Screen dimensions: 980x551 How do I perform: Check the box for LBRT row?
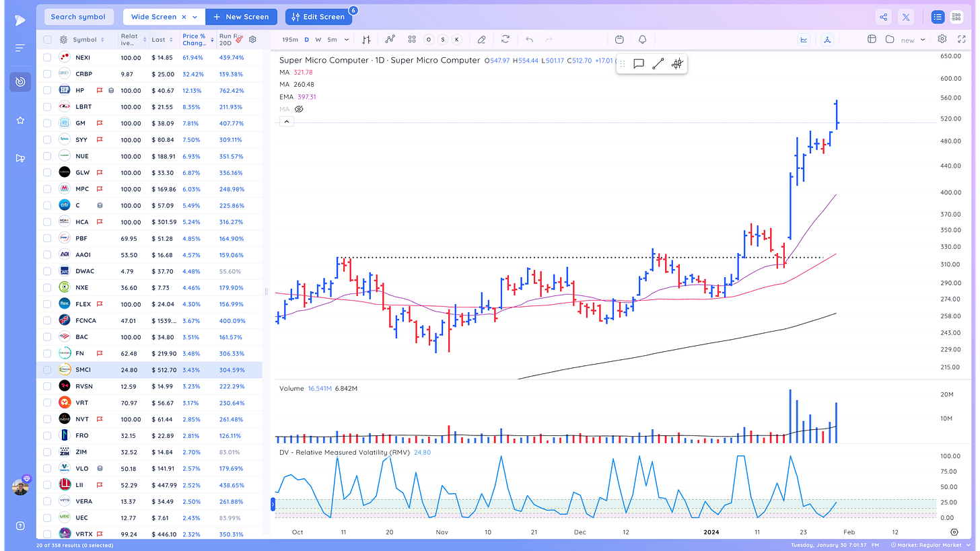pyautogui.click(x=47, y=107)
